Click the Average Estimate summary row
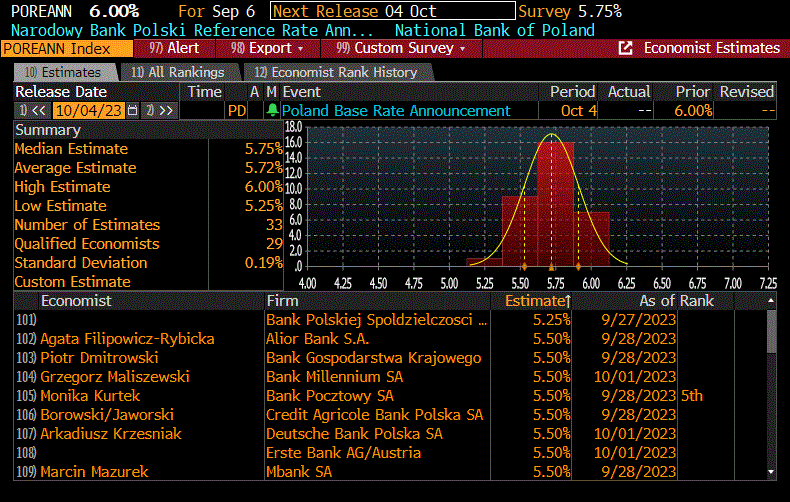 click(148, 168)
